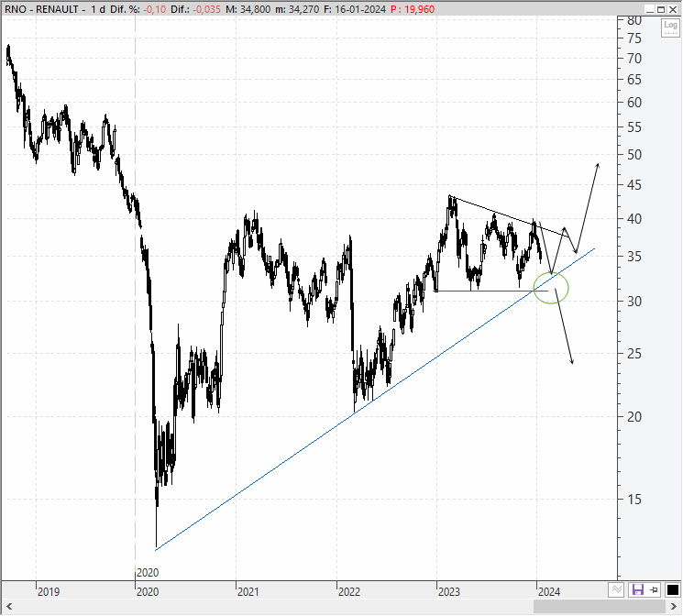Screen dimensions: 683x616
Task: Click the horizontal scrollbar thumb
Action: point(600,607)
